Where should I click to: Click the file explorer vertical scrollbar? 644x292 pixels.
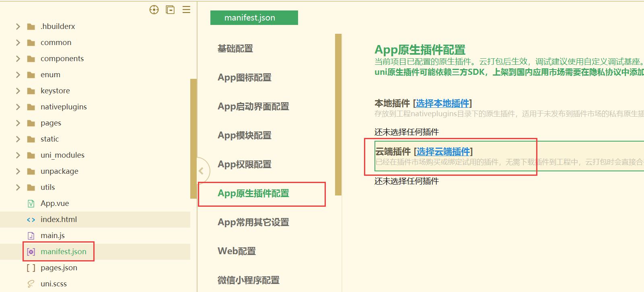(193, 139)
